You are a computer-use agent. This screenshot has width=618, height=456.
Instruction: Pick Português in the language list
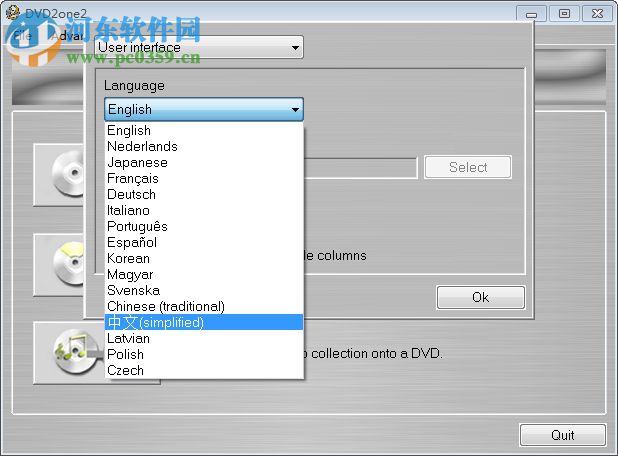coord(204,226)
